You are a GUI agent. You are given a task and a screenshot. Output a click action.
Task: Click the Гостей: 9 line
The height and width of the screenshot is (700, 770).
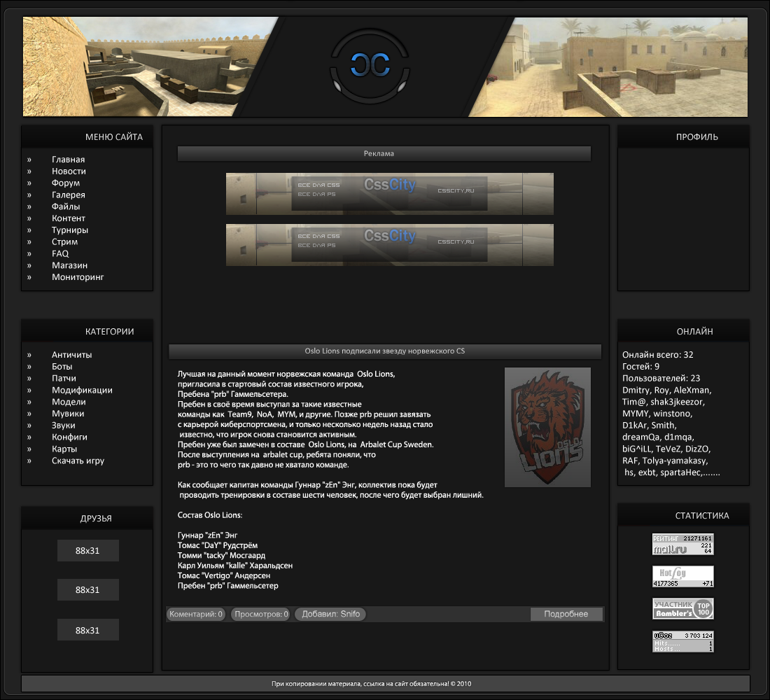point(640,367)
